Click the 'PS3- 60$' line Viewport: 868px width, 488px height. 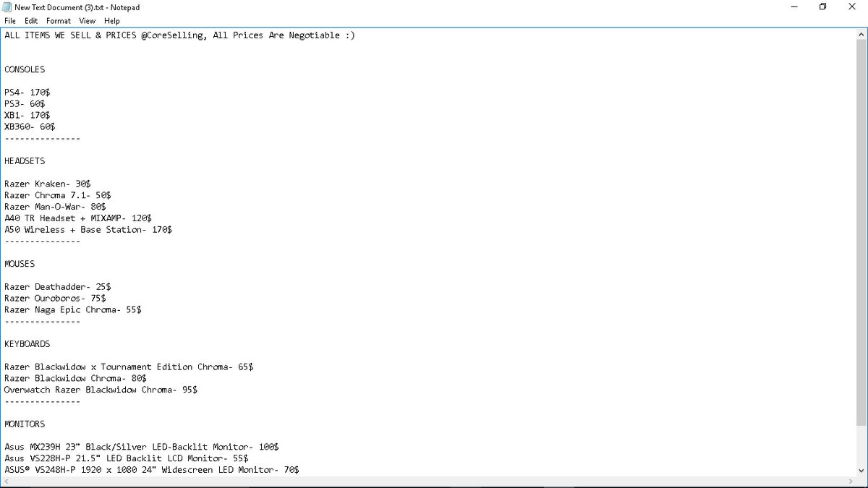tap(25, 104)
